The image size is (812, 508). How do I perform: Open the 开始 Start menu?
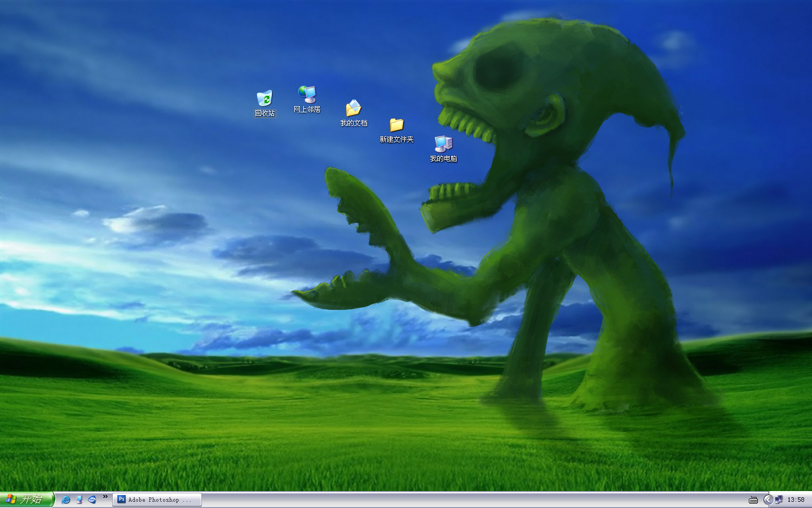click(x=27, y=500)
